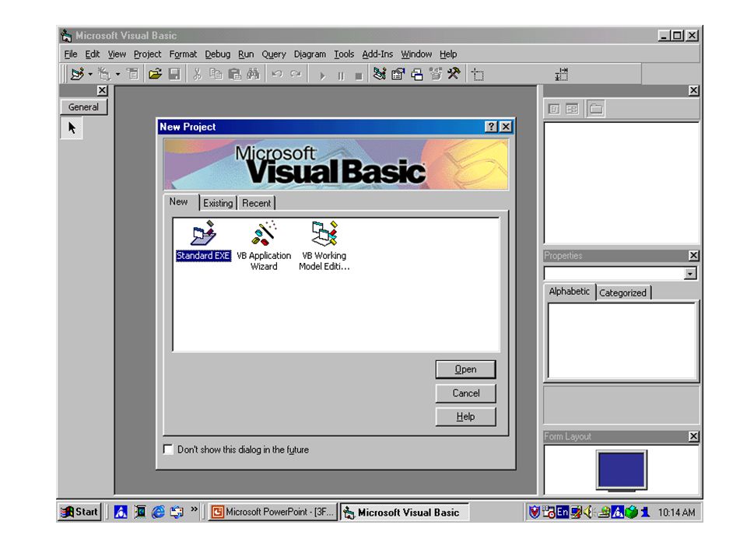
Task: Show the Project Explorer via toolbar icon
Action: point(380,74)
